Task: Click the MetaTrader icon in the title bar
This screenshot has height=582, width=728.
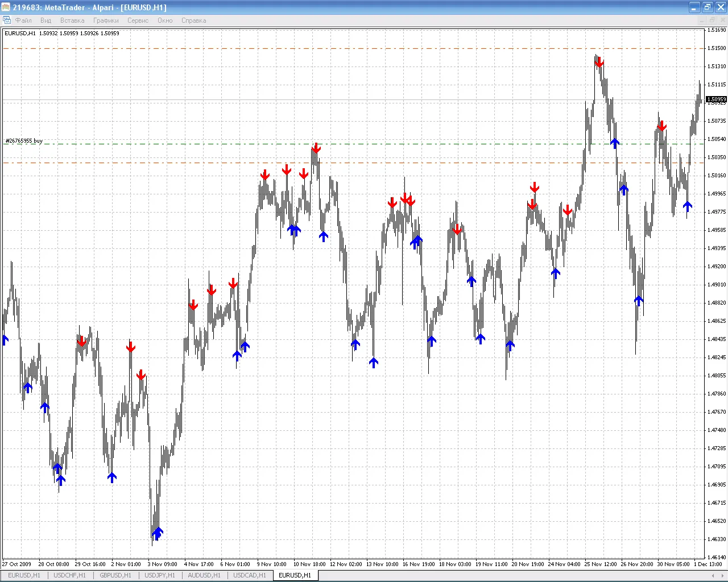Action: [6, 7]
